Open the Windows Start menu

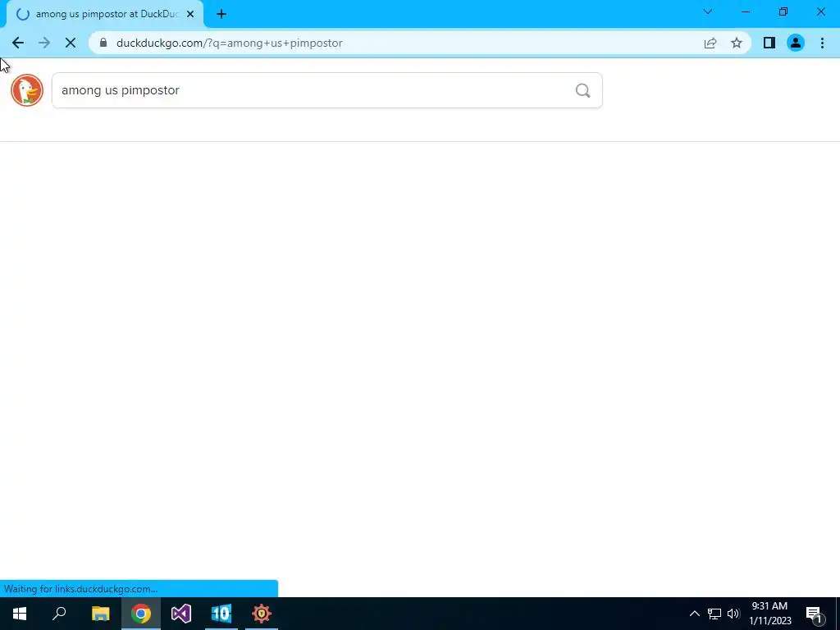(x=20, y=614)
